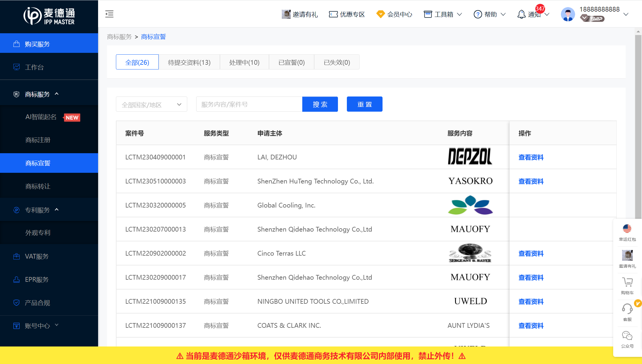642x364 pixels.
Task: Expand the 通知 dropdown arrow
Action: (547, 14)
